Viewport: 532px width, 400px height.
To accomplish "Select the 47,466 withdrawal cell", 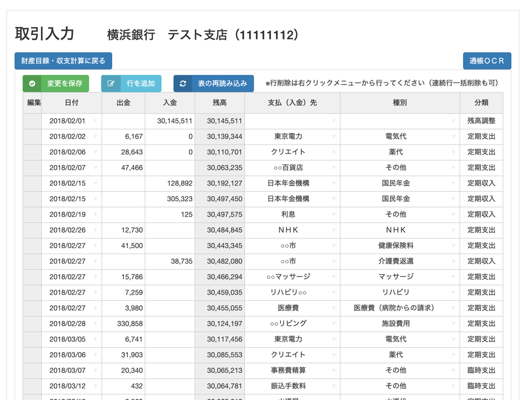I will 123,168.
